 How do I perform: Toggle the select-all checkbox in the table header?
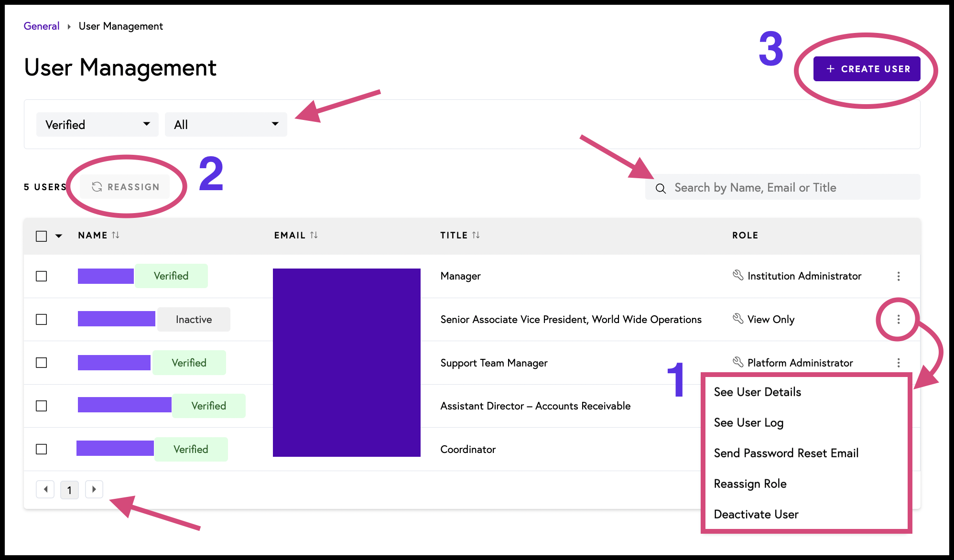pos(42,236)
